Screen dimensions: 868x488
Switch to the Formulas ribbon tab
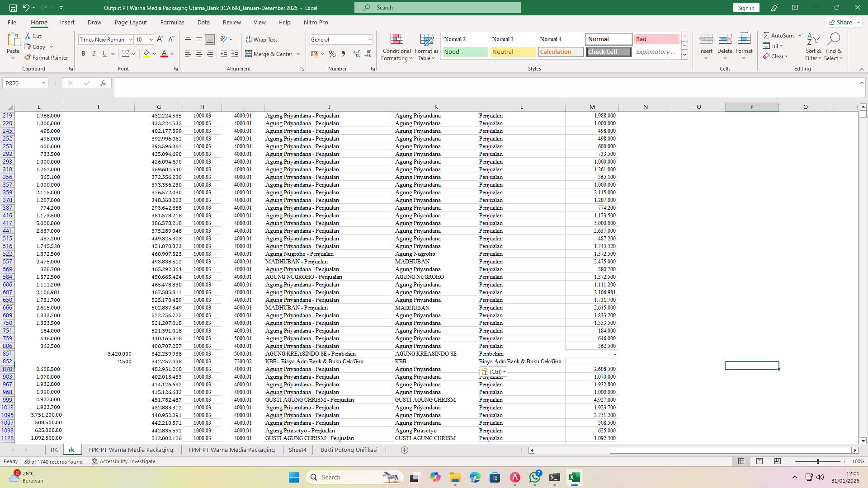click(x=172, y=22)
